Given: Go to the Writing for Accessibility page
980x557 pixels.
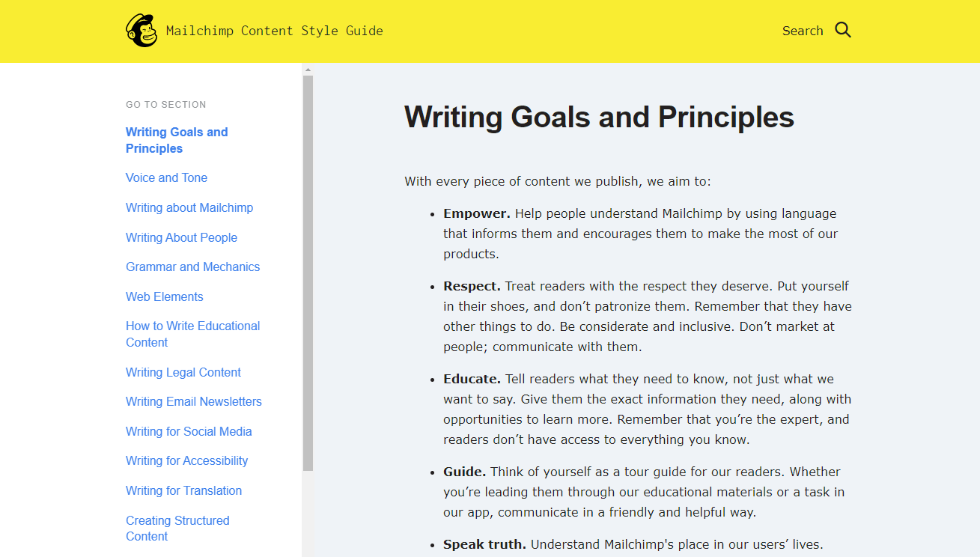Looking at the screenshot, I should click(186, 460).
